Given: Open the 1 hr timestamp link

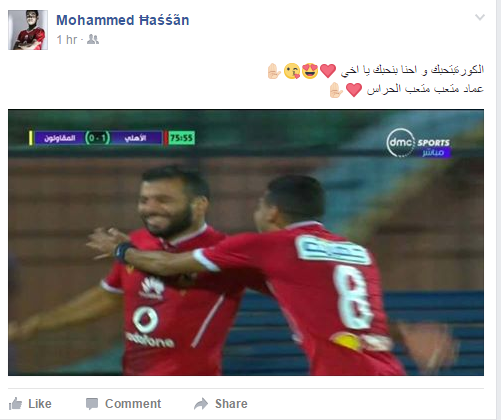Looking at the screenshot, I should (67, 40).
